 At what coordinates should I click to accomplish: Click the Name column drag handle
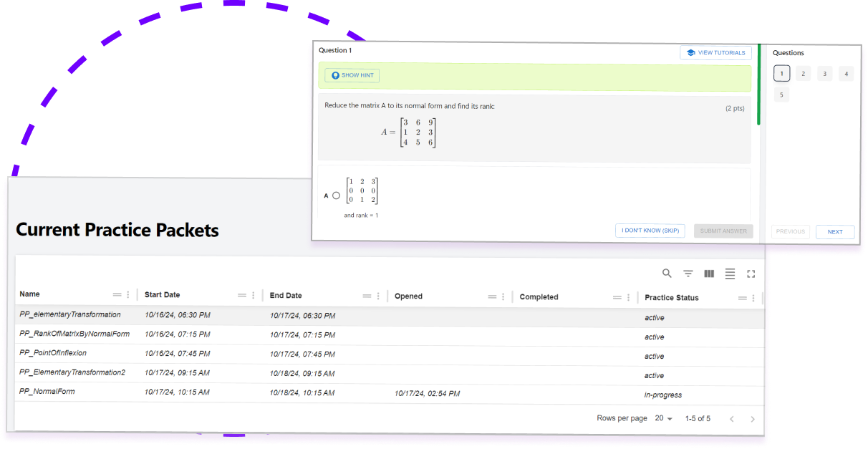coord(117,295)
